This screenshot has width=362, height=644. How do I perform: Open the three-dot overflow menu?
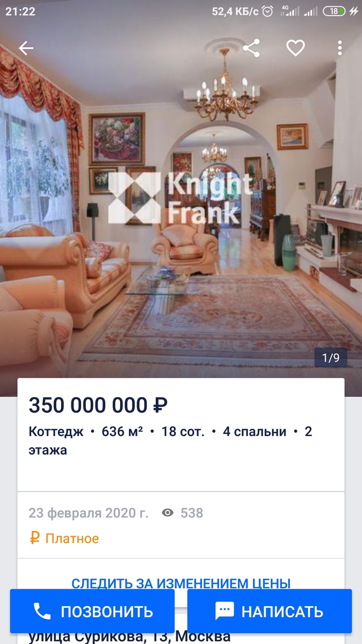point(340,48)
